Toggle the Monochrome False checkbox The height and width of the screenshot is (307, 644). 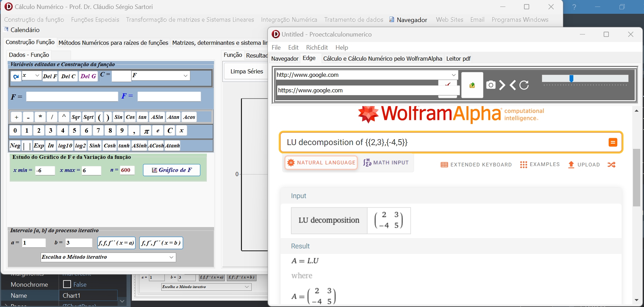coord(67,284)
